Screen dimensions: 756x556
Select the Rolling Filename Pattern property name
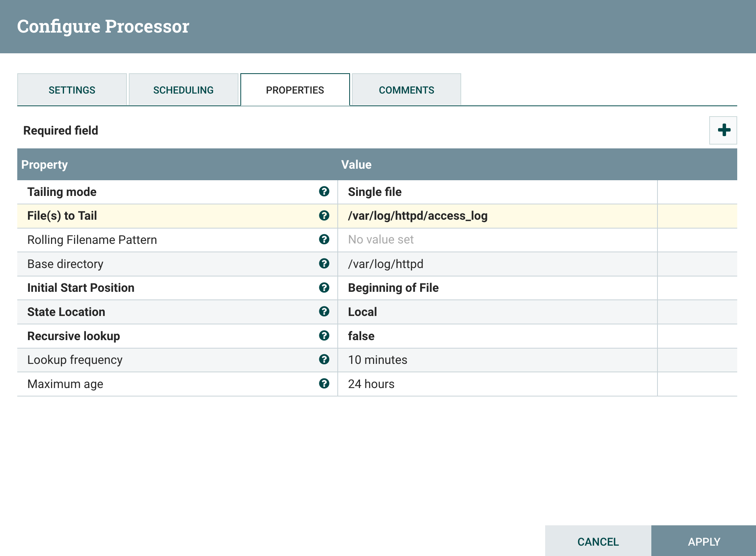pyautogui.click(x=92, y=240)
